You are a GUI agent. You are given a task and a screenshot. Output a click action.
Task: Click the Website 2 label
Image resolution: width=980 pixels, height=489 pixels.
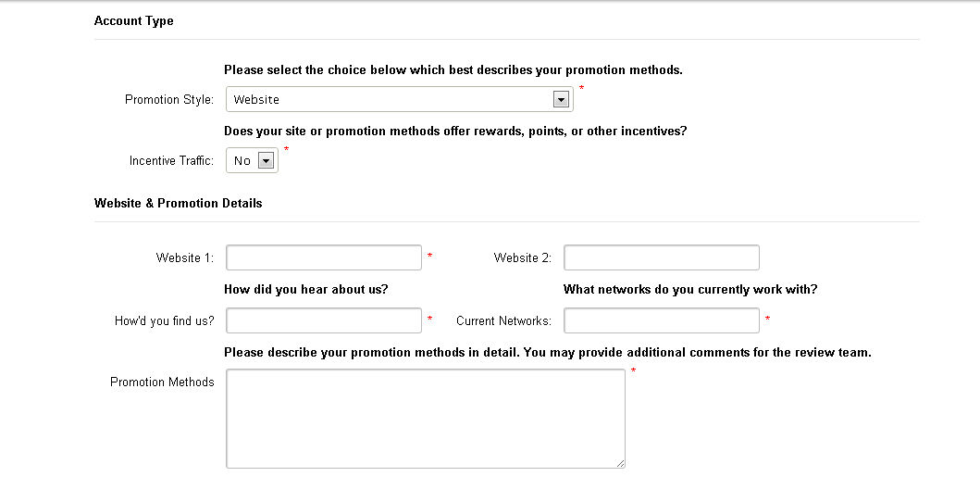(x=522, y=257)
